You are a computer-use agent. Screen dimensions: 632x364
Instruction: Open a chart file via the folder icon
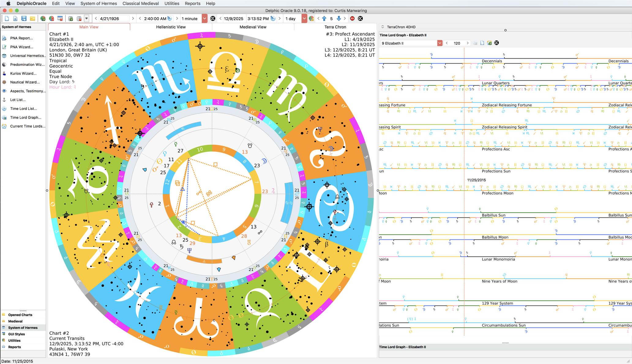[32, 19]
